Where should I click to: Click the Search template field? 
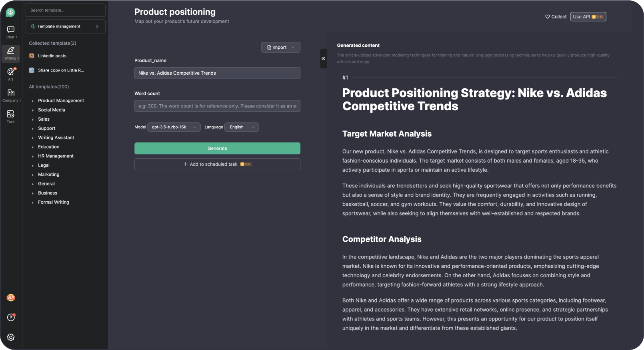[x=65, y=10]
